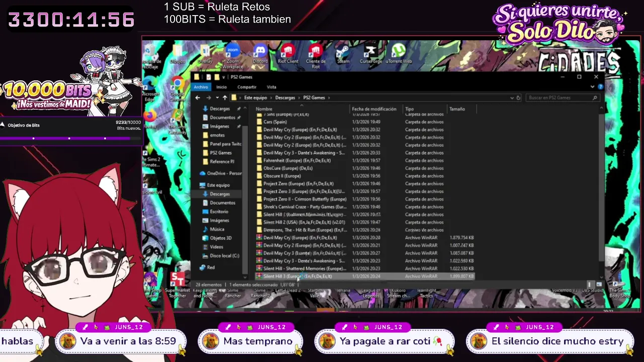Refresh the PS2 Games address bar

(518, 98)
